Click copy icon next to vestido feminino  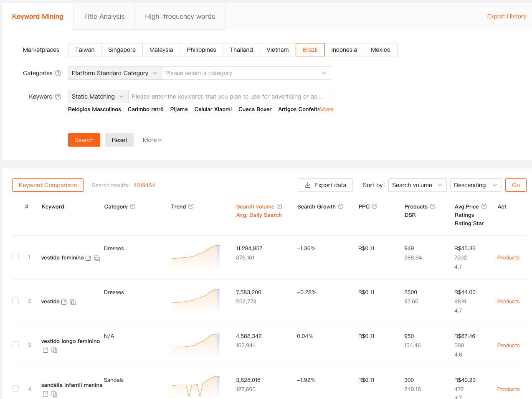click(97, 258)
